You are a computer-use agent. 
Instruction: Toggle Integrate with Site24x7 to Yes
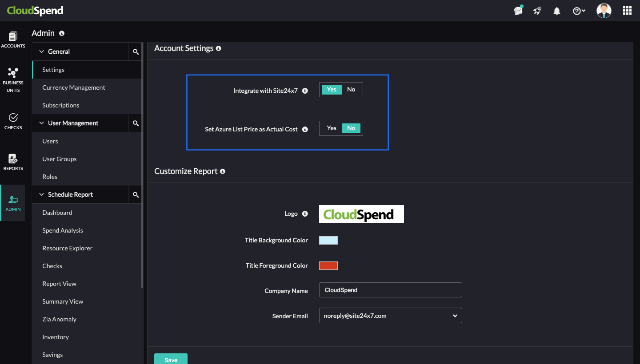coord(332,89)
